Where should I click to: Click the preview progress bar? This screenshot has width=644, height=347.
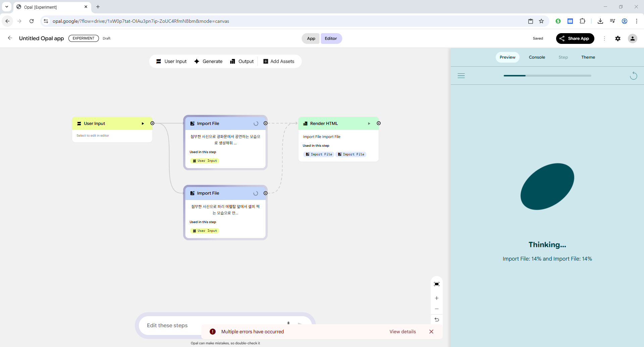click(x=547, y=76)
